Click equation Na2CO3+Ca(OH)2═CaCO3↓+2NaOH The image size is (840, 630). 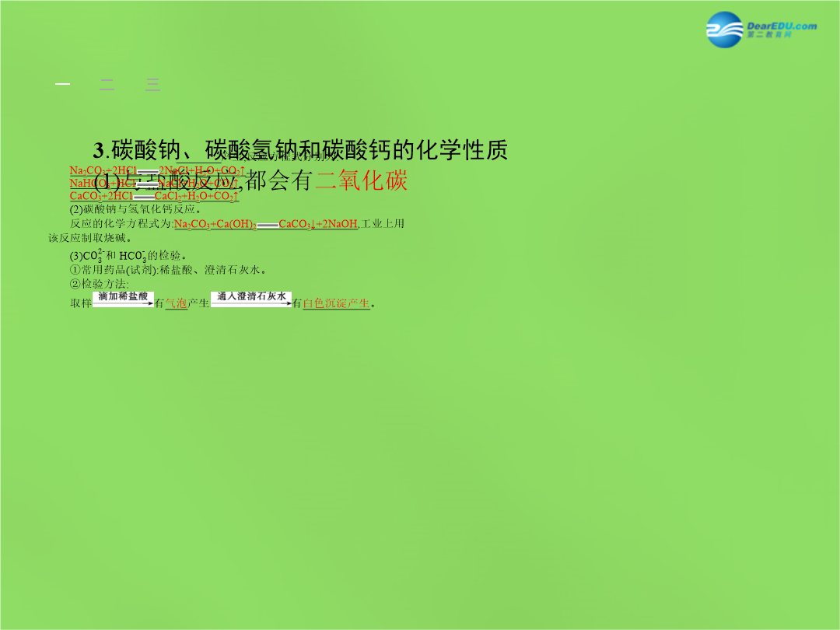(x=266, y=224)
